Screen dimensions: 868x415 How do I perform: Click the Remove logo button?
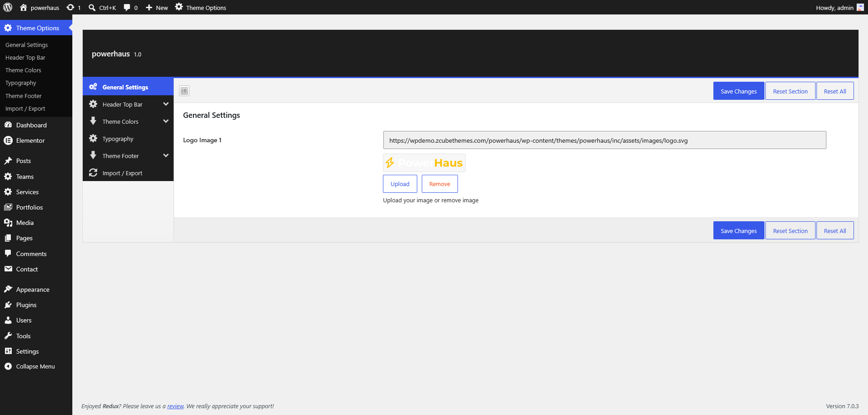[x=440, y=184]
